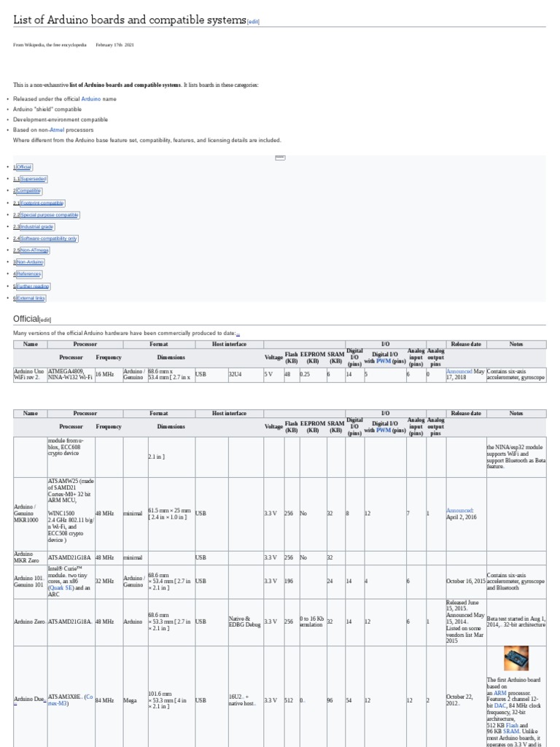560x747 pixels.
Task: Open the DAC link in Arduino Due notes
Action: pyautogui.click(x=500, y=705)
